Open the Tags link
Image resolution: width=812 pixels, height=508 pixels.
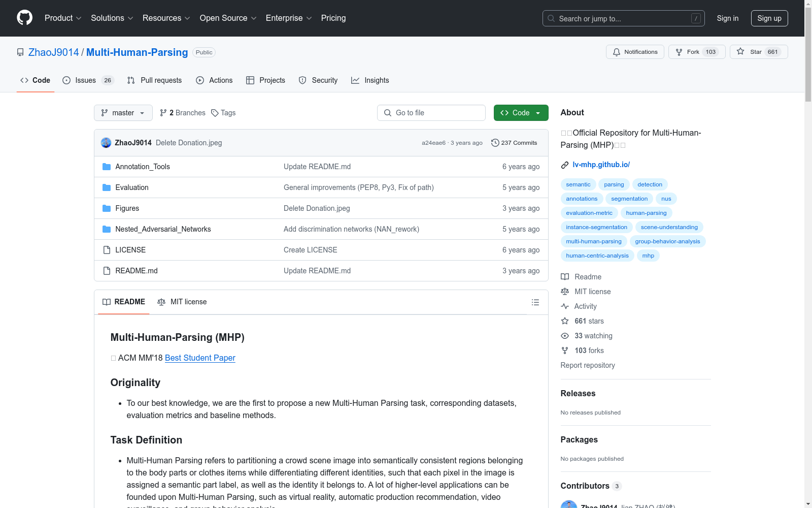(x=223, y=113)
